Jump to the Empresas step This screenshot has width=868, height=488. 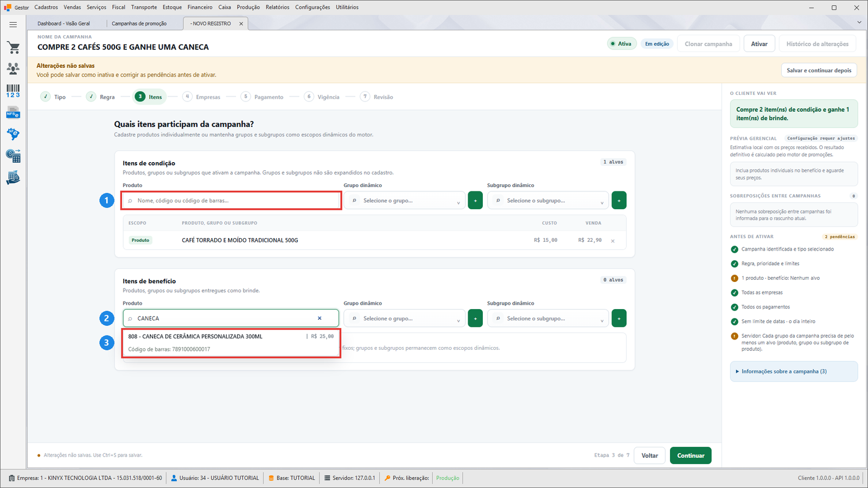point(202,97)
